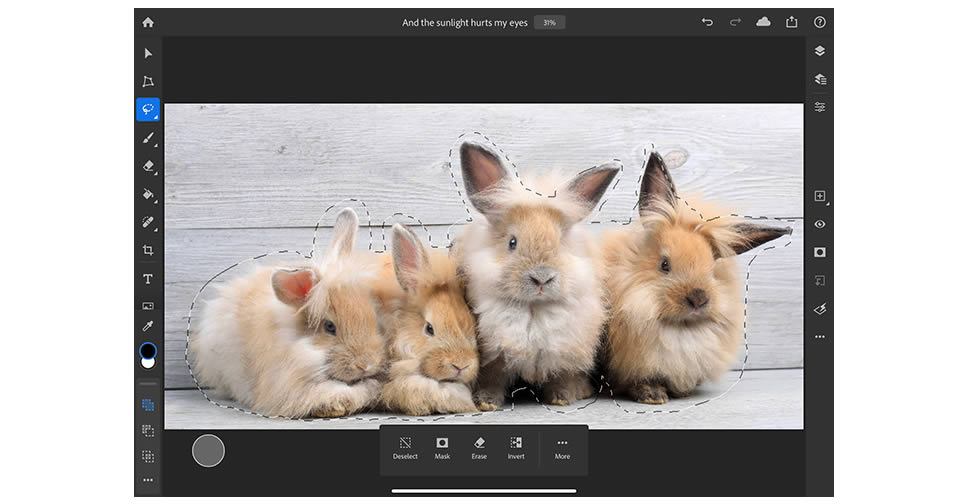Open the black foreground color chip

(147, 350)
